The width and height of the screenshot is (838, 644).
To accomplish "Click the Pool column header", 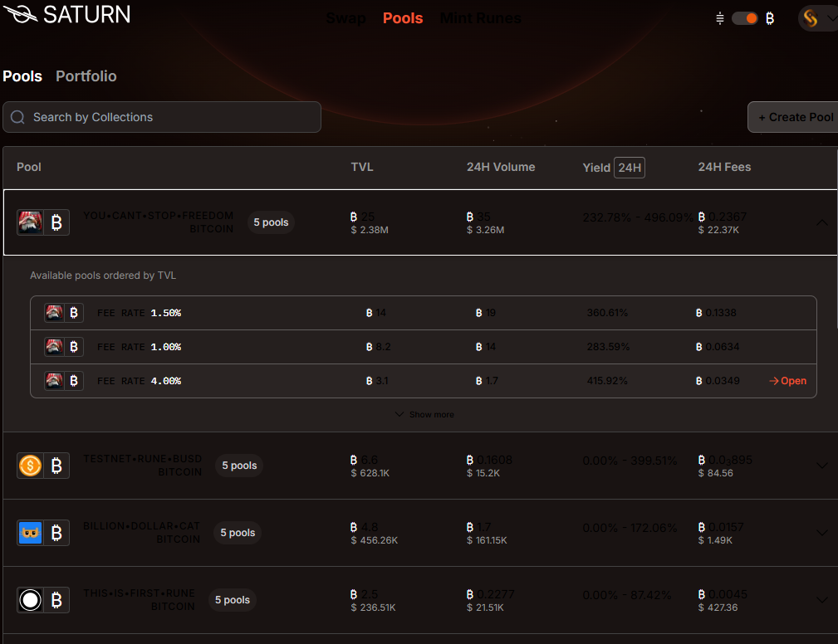I will (x=29, y=167).
